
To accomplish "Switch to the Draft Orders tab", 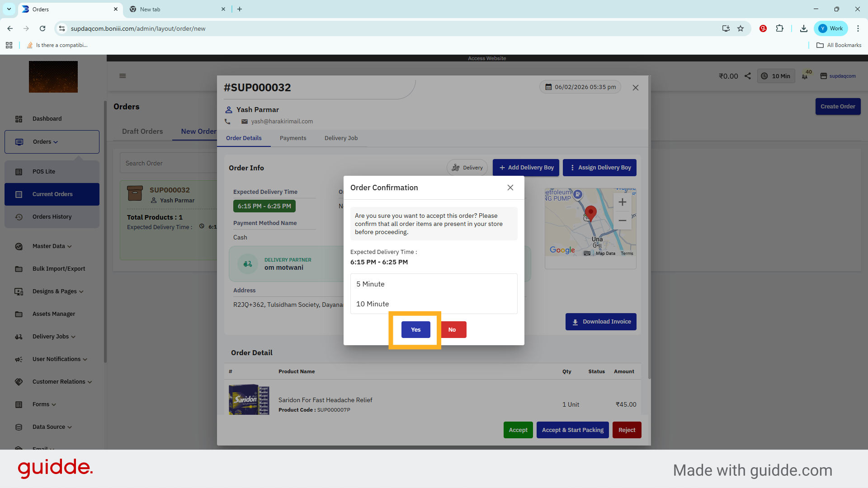I will [142, 131].
